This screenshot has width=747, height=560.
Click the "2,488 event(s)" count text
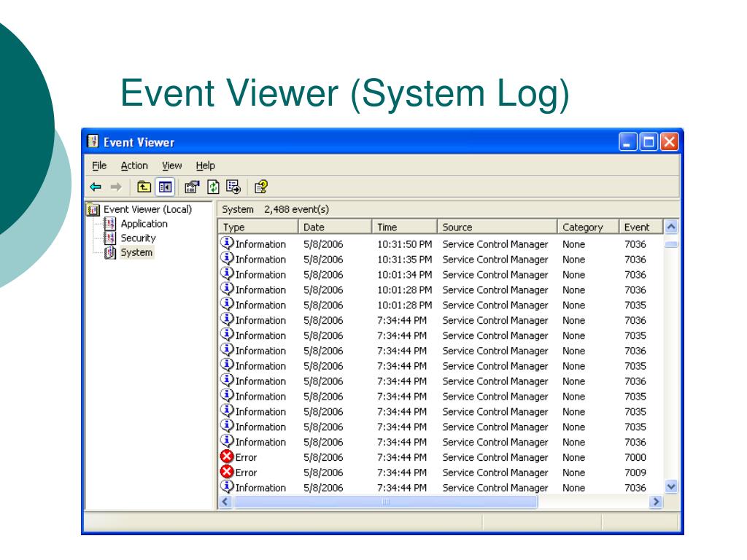coord(296,209)
